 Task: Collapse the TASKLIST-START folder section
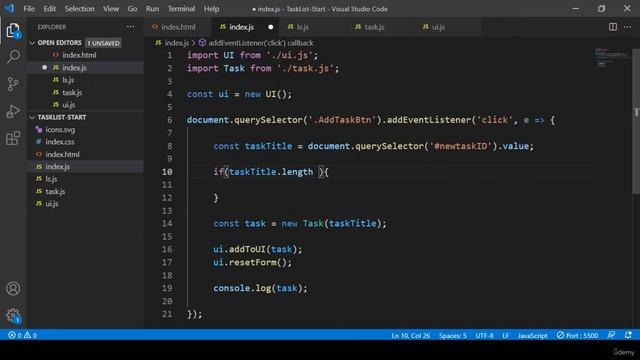(x=32, y=117)
